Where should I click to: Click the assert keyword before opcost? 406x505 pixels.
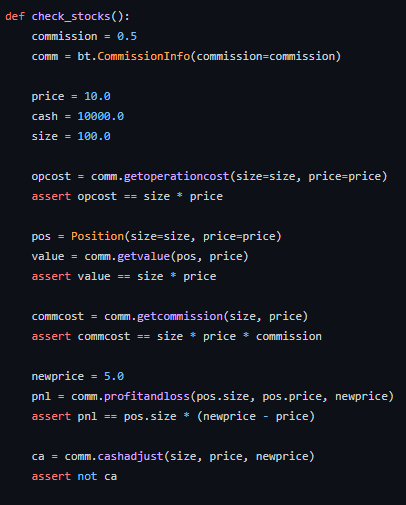coord(51,196)
